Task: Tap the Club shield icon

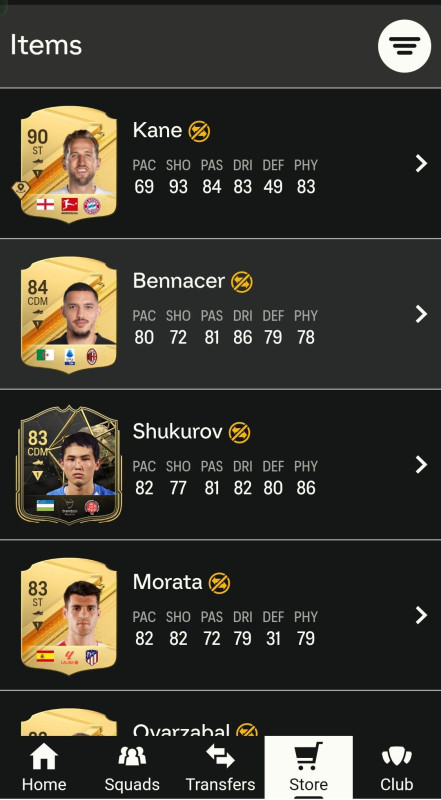Action: click(397, 756)
